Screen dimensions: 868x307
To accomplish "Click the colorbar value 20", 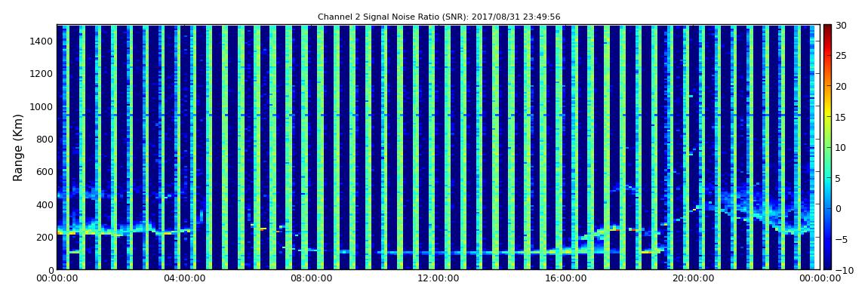I will pos(841,86).
